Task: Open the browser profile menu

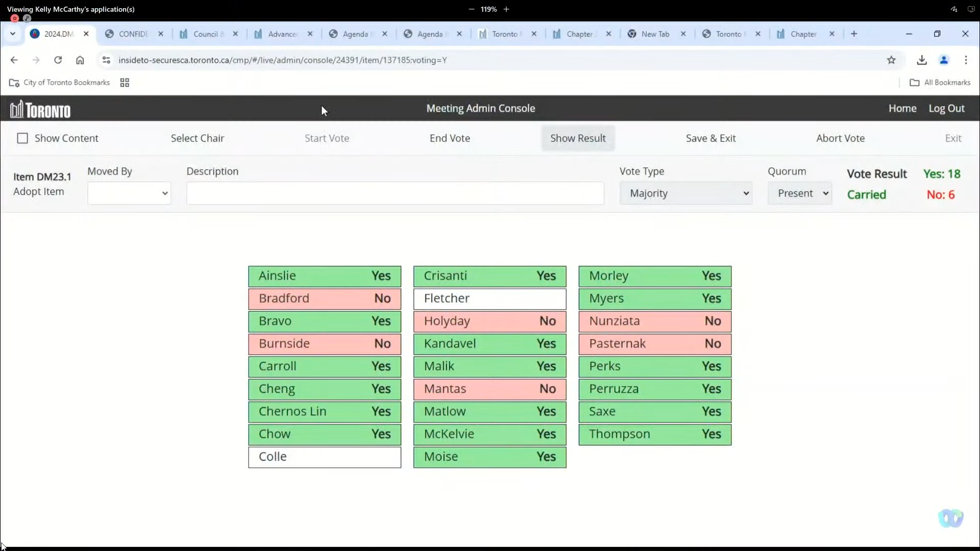Action: tap(944, 60)
